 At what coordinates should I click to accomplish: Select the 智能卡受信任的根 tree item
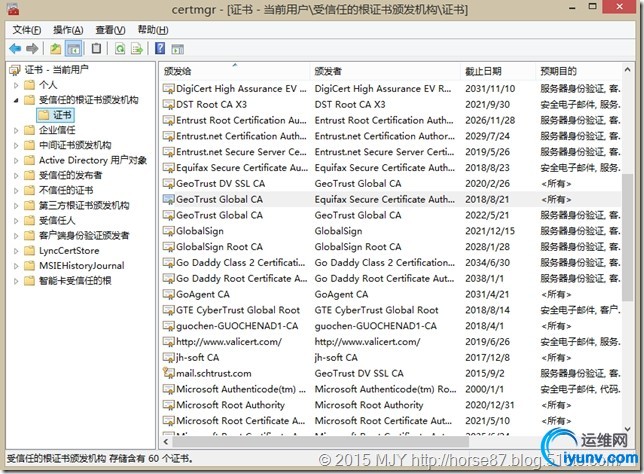pyautogui.click(x=75, y=281)
